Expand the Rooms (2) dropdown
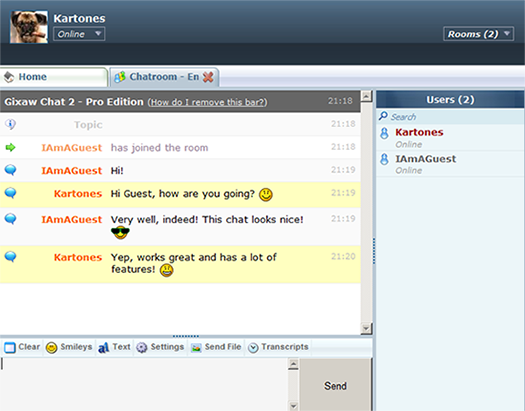The height and width of the screenshot is (411, 525). pyautogui.click(x=478, y=34)
